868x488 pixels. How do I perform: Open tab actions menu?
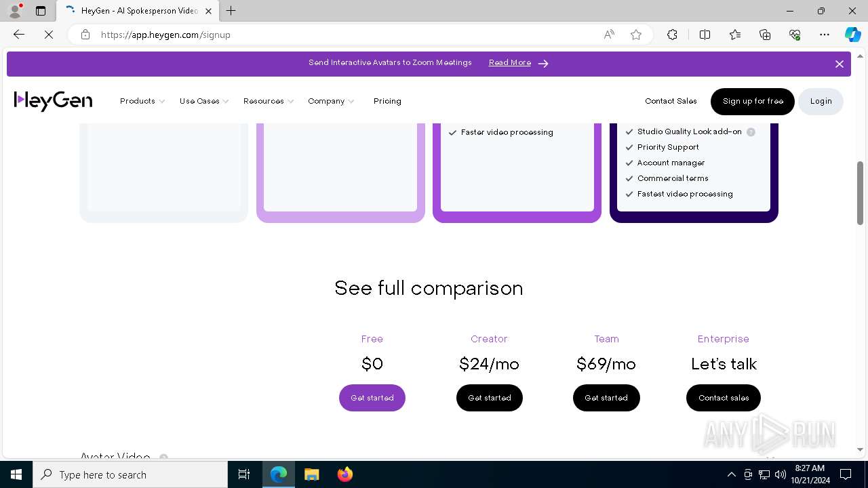41,11
